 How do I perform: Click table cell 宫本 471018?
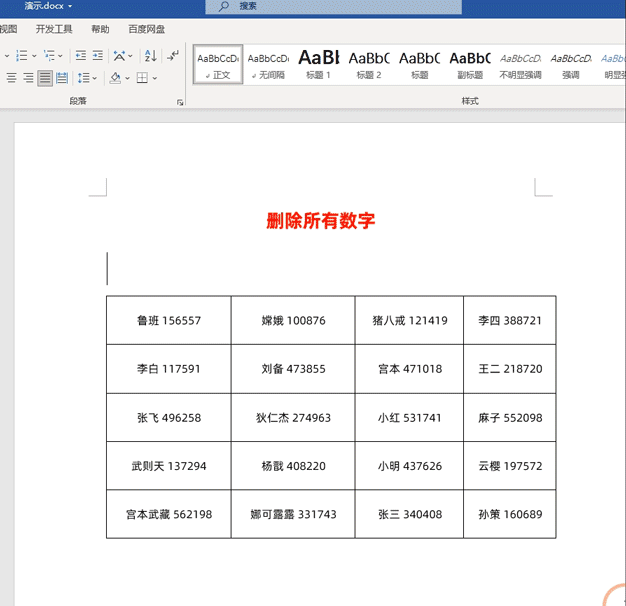409,368
